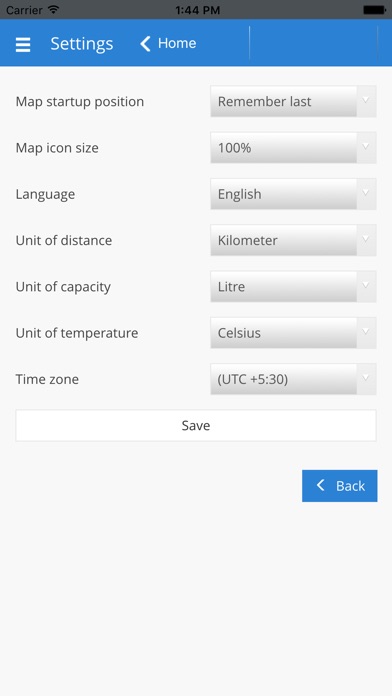This screenshot has height=696, width=392.
Task: Open the Litre capacity dropdown
Action: pos(293,286)
